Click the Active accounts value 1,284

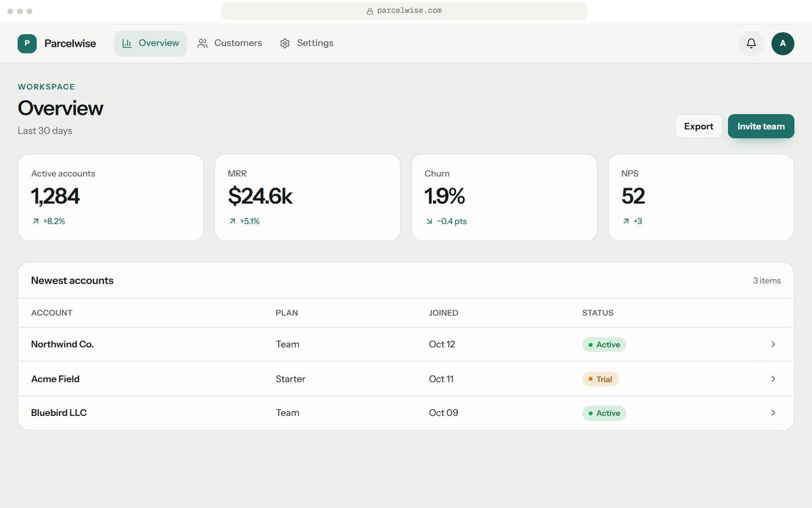[55, 196]
